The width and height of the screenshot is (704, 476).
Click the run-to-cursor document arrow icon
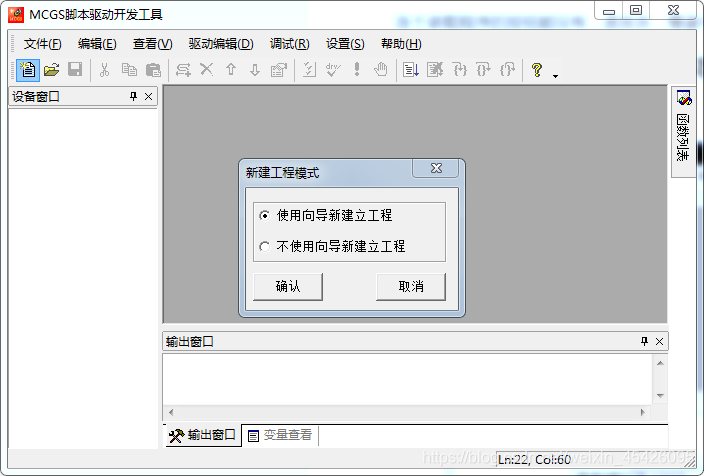pyautogui.click(x=411, y=70)
